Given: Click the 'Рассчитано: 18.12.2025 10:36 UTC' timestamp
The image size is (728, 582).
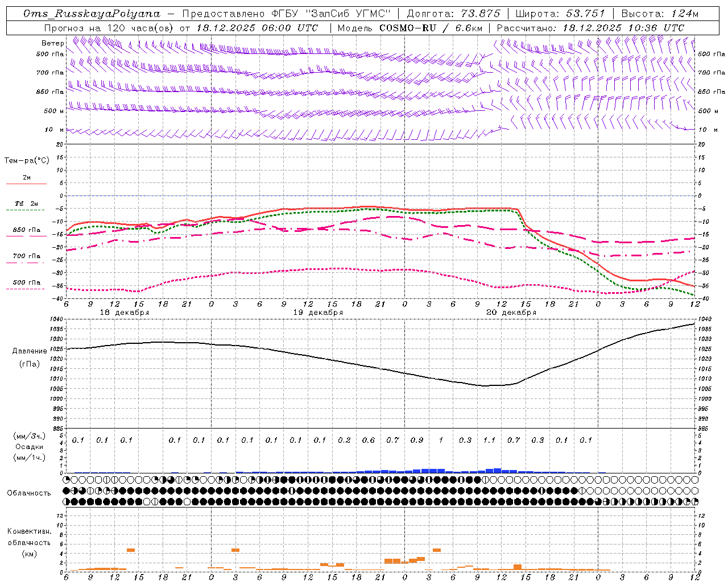Looking at the screenshot, I should tap(590, 28).
